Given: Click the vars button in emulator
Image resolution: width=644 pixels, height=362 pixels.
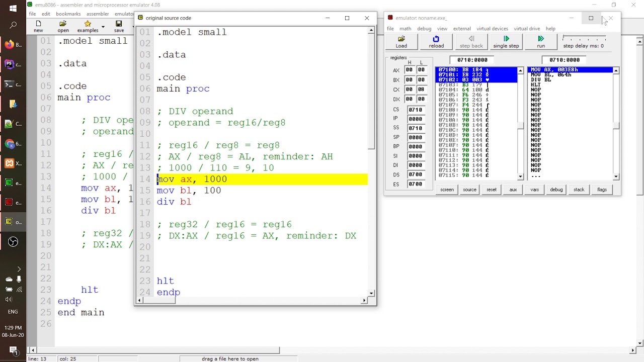Looking at the screenshot, I should tap(534, 190).
